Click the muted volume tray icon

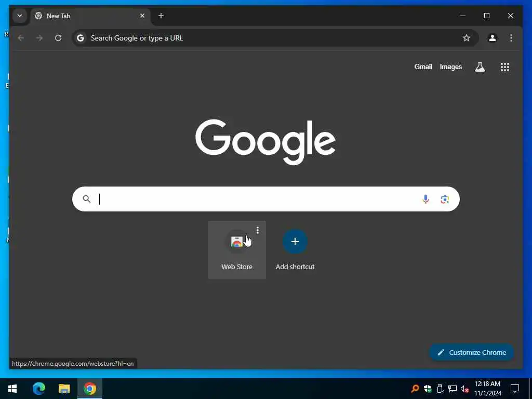pos(465,389)
